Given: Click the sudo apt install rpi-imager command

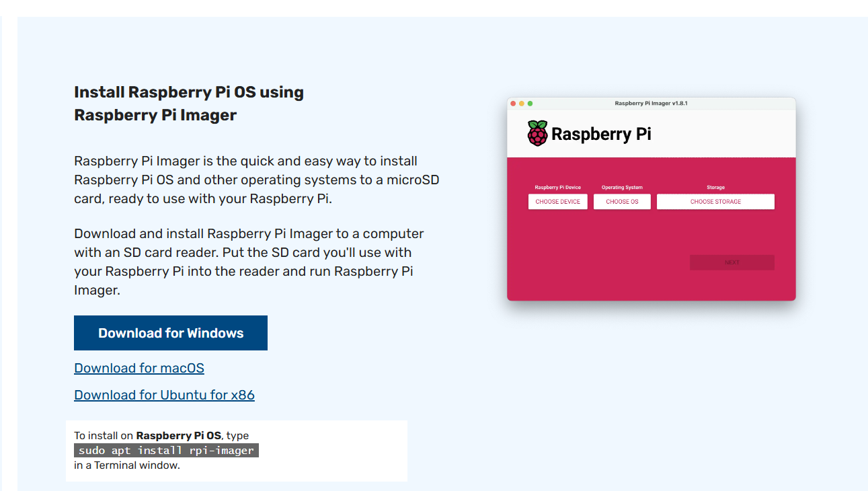Looking at the screenshot, I should pos(166,451).
